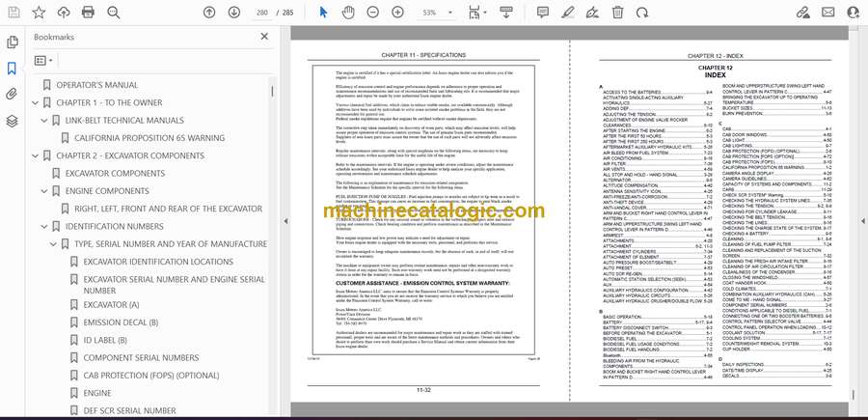The height and width of the screenshot is (420, 868).
Task: Go to the ID LABEL (B) bookmark
Action: click(x=105, y=340)
